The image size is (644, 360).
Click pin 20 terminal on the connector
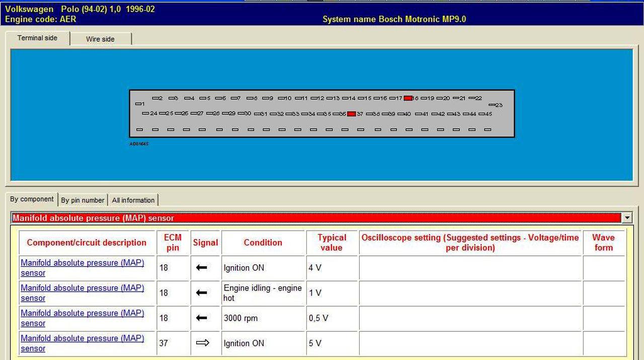(440, 98)
